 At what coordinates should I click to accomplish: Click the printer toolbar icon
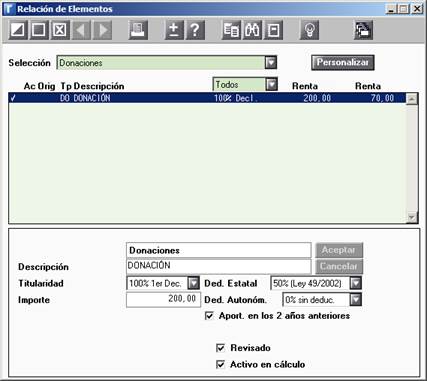tap(138, 30)
